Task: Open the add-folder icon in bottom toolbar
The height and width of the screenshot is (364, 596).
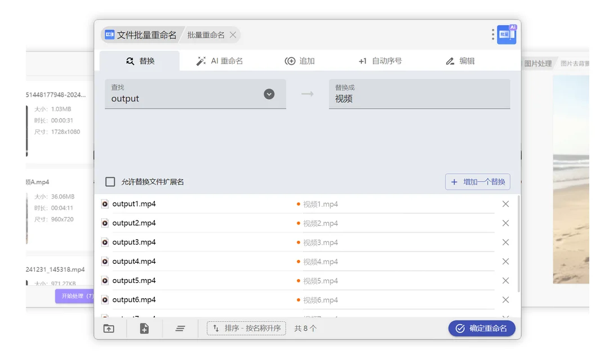Action: click(x=110, y=328)
